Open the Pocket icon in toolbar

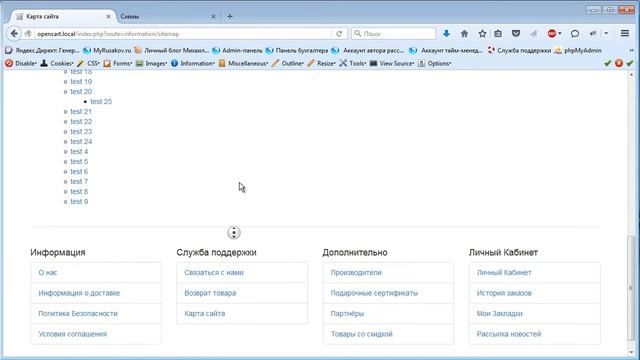pos(516,33)
